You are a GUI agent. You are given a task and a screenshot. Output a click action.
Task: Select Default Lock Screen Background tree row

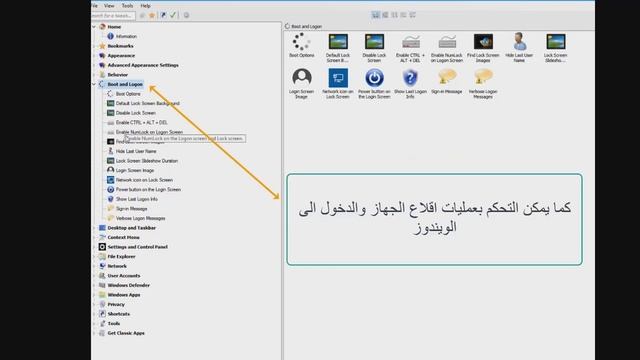[147, 103]
